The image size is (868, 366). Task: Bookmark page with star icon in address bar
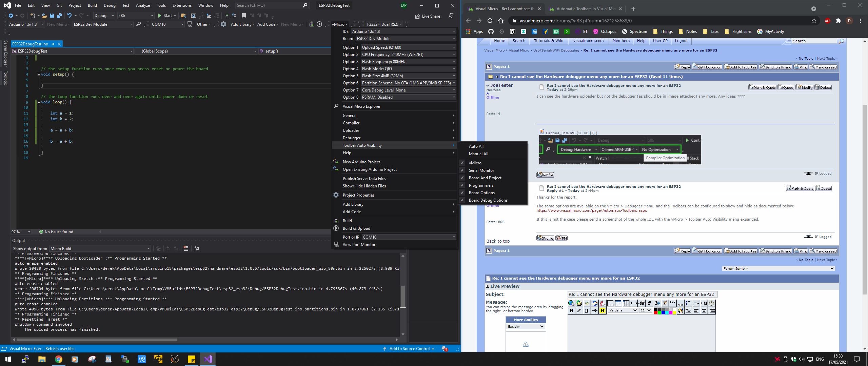(814, 21)
